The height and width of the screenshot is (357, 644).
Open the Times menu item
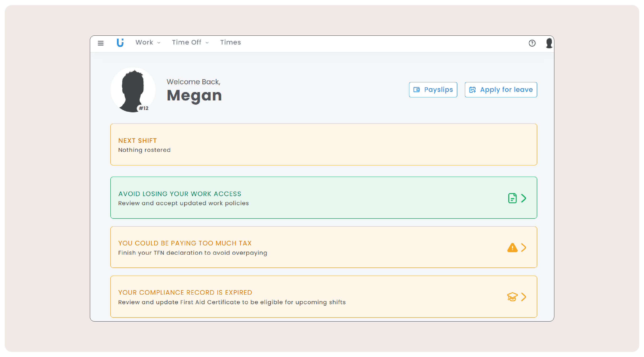[x=230, y=42]
